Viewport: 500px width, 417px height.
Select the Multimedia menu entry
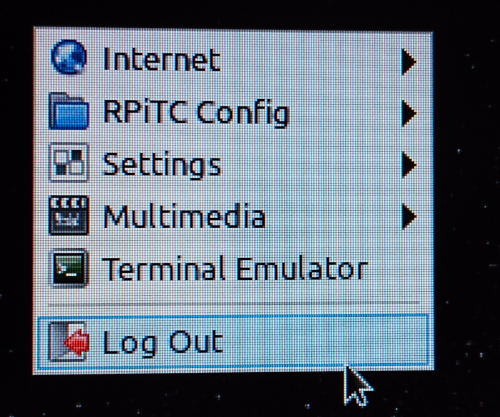(184, 216)
